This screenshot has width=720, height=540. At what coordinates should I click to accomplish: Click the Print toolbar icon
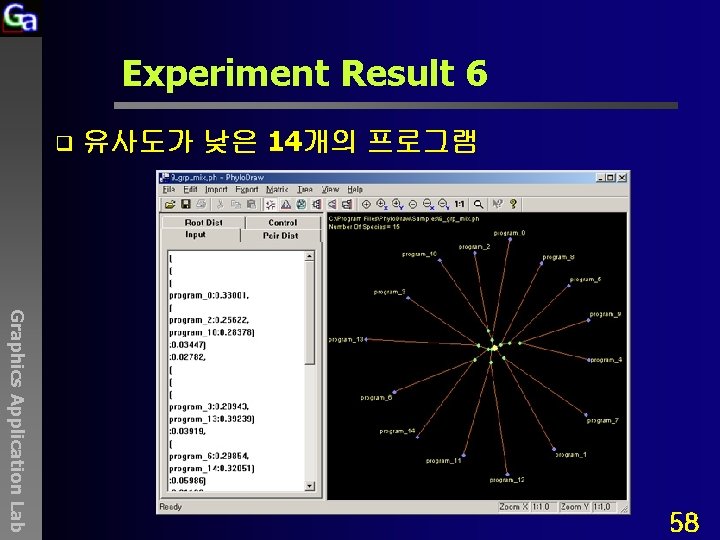(201, 204)
